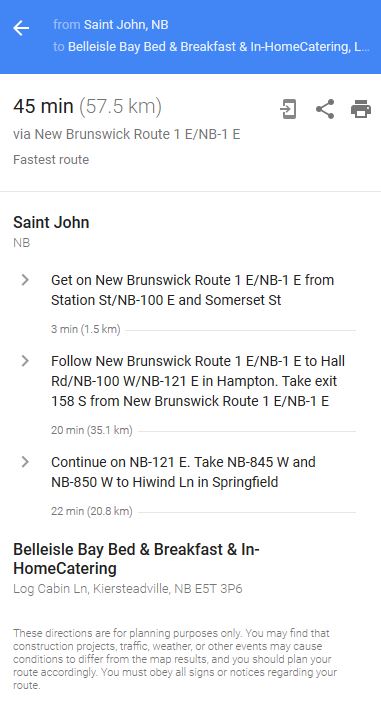This screenshot has height=726, width=381.
Task: Expand the exit 158 S Hampton step
Action: (x=25, y=361)
